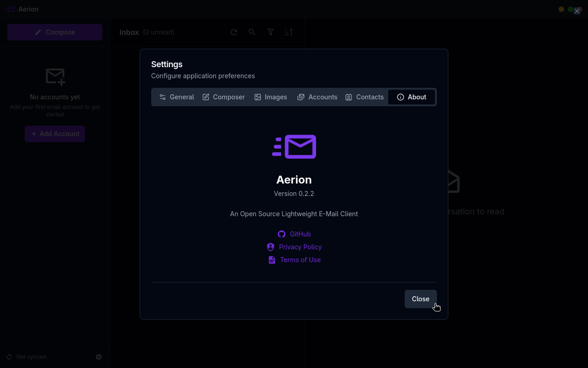Viewport: 588px width, 368px height.
Task: Click the Terms of Use document icon
Action: click(x=272, y=260)
